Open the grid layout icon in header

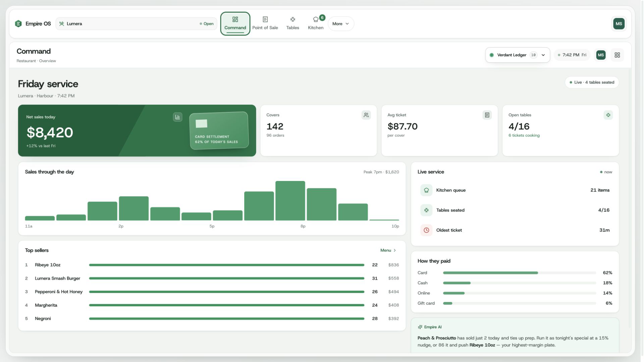(617, 55)
